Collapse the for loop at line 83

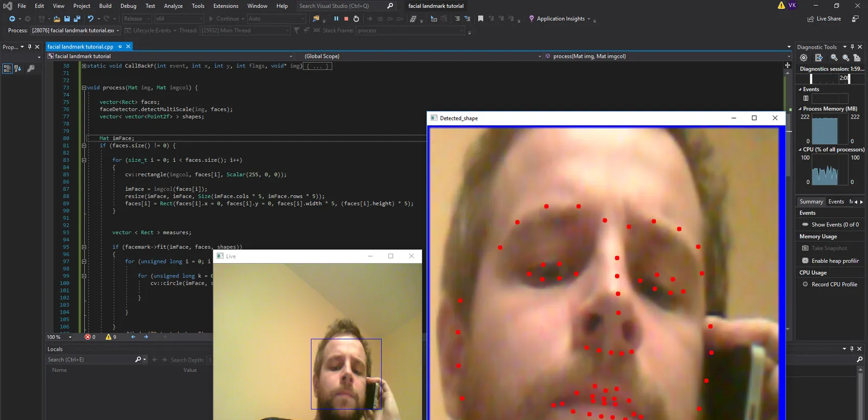coord(84,160)
